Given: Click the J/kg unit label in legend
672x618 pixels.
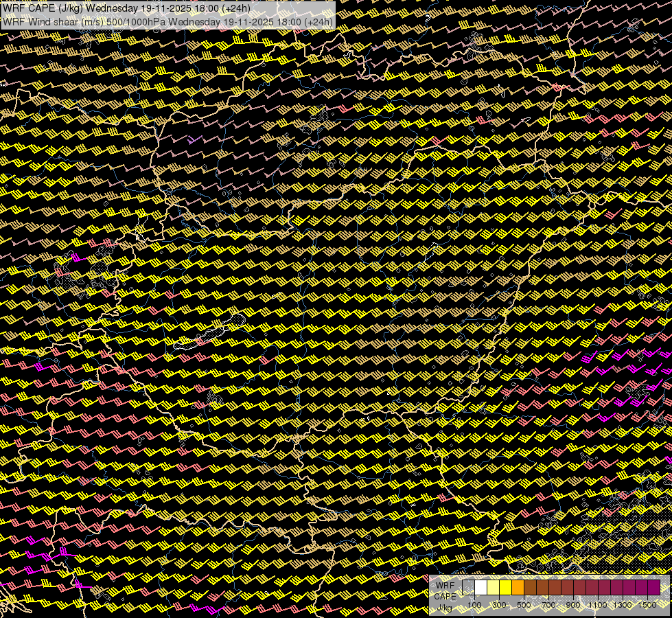Looking at the screenshot, I should pyautogui.click(x=445, y=608).
